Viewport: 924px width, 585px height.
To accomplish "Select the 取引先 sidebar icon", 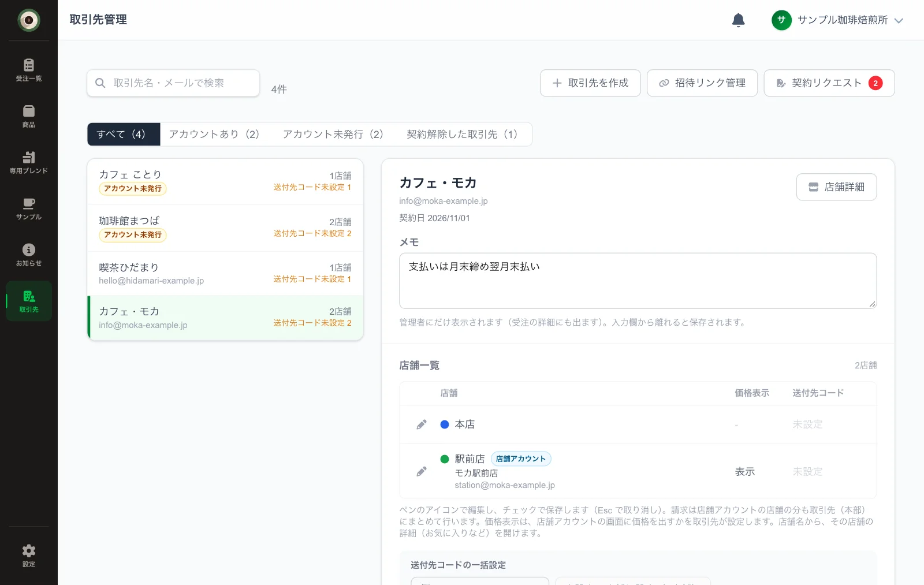I will pyautogui.click(x=29, y=301).
